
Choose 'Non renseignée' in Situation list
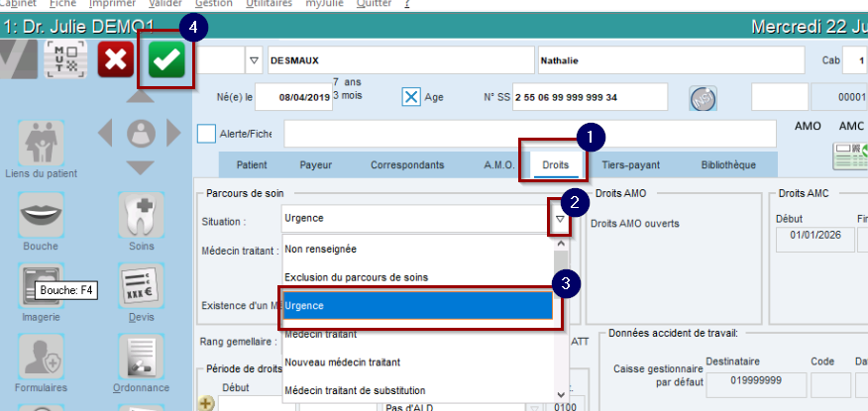(418, 249)
